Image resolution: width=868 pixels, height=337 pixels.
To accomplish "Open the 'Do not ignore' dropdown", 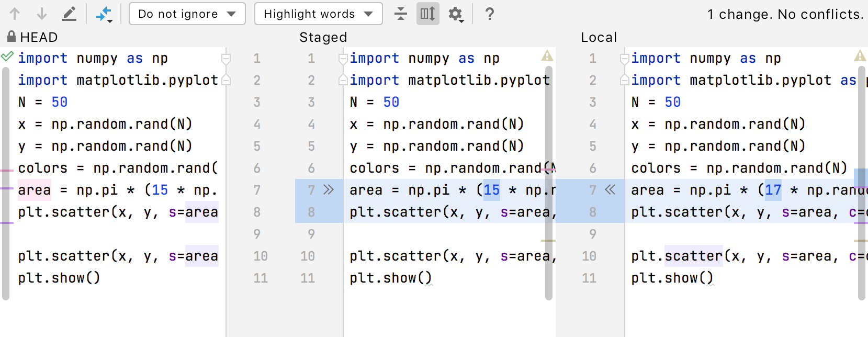I will [187, 14].
